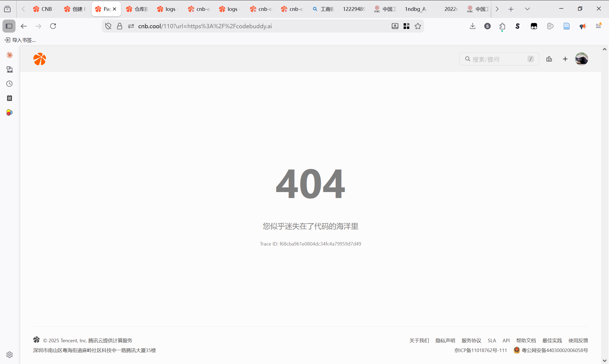Open the settings gear at sidebar bottom
Image resolution: width=609 pixels, height=364 pixels.
9,354
